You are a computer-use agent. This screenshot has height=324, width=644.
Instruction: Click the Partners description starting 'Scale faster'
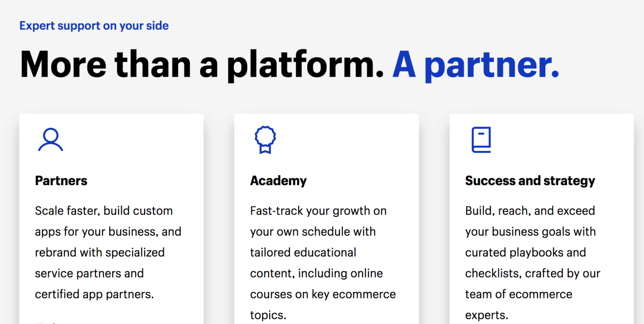coord(108,252)
